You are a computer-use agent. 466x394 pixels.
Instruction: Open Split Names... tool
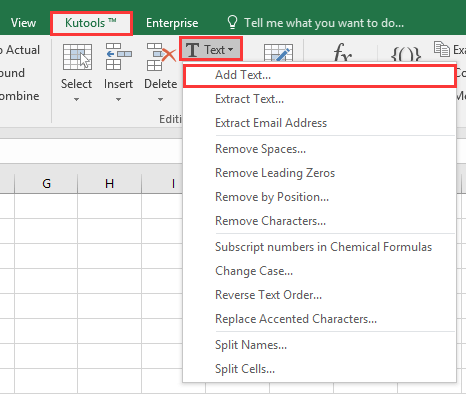[320, 345]
